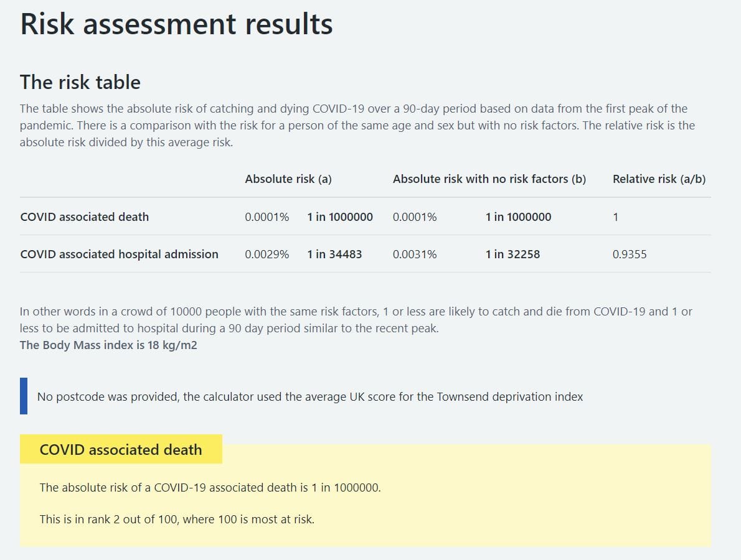Image resolution: width=741 pixels, height=560 pixels.
Task: Click the 'The table shows the absolute risk' paragraph
Action: click(357, 125)
